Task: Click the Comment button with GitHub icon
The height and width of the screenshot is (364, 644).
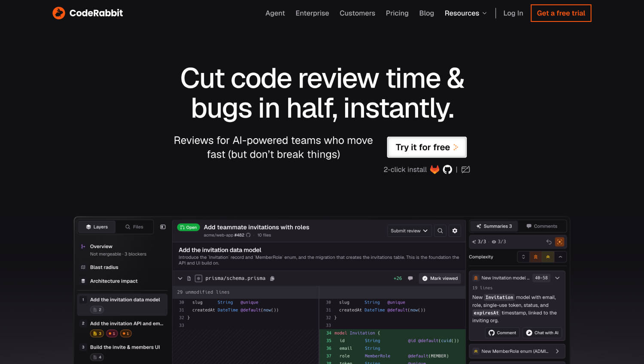Action: [x=502, y=333]
